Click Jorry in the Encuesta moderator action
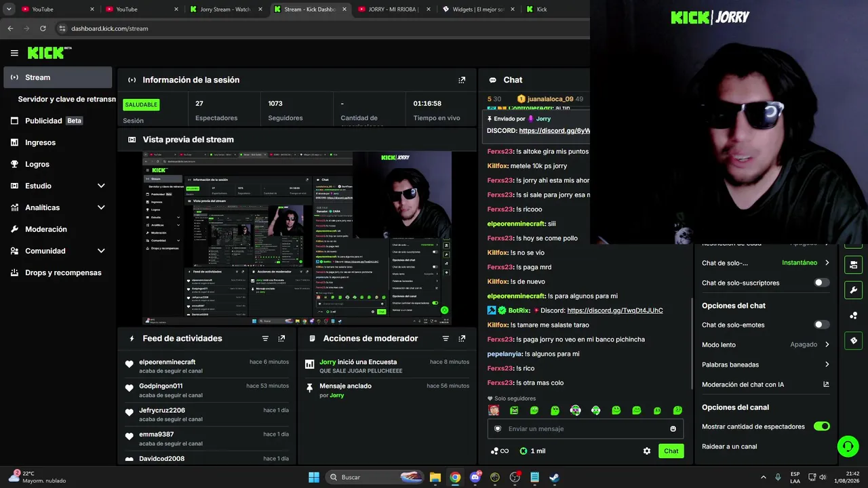 tap(328, 362)
